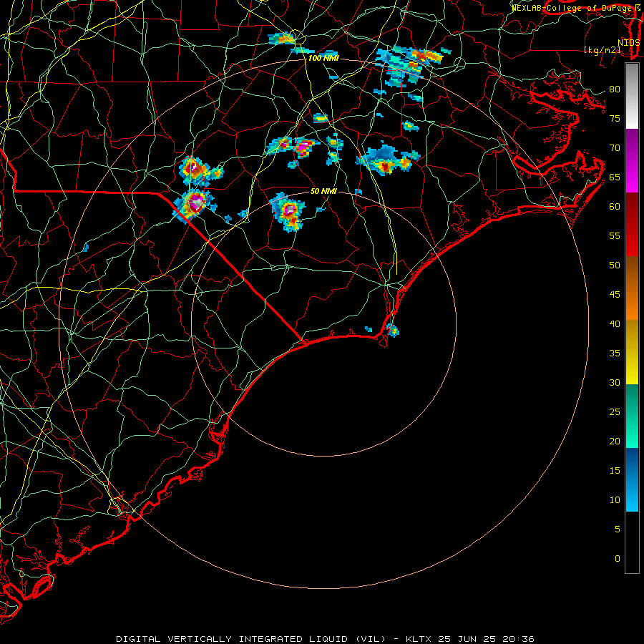Click the 30 value on the color scale

[x=615, y=382]
